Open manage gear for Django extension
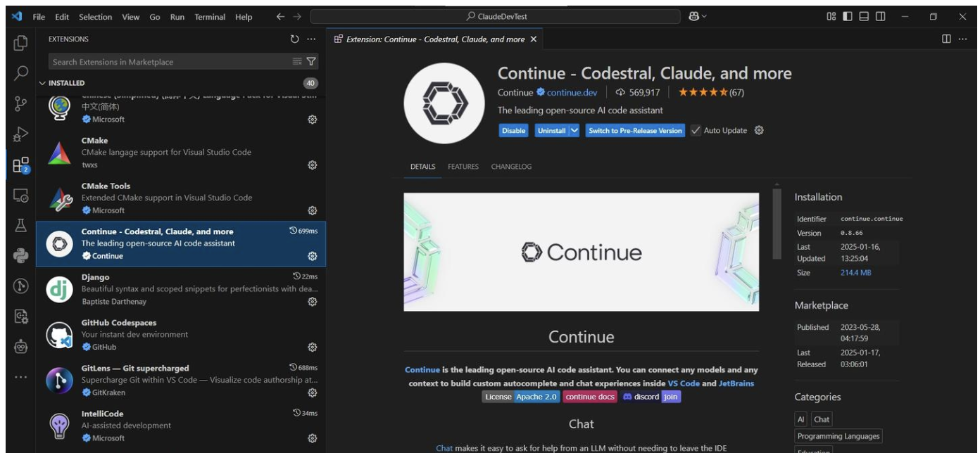The image size is (980, 453). click(x=313, y=301)
